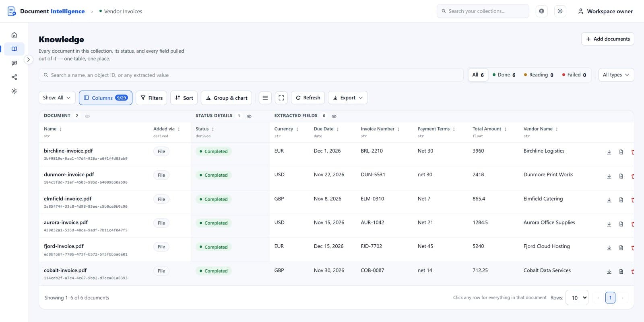644x322 pixels.
Task: Click the Refresh button
Action: (308, 98)
